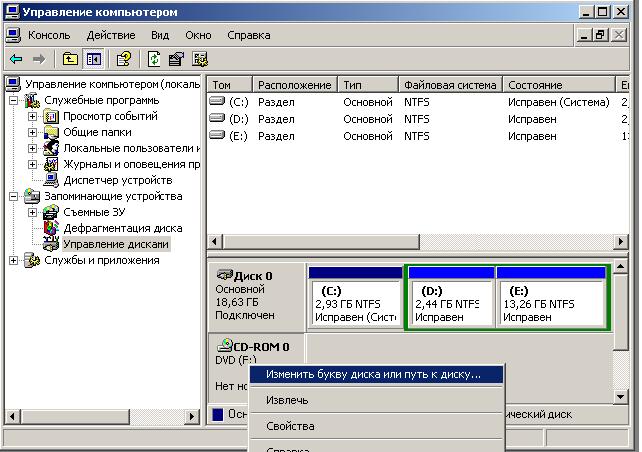Click the disk settings toolbar icon
Image resolution: width=642 pixels, height=452 pixels.
pos(200,59)
